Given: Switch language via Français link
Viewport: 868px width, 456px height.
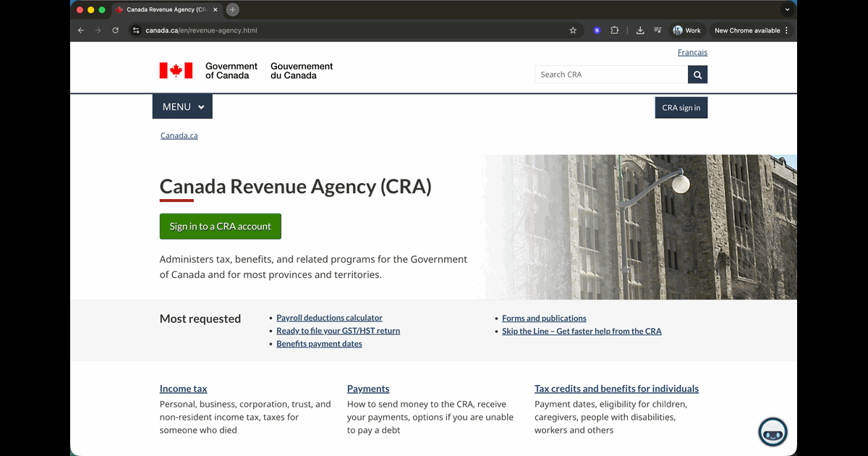Looking at the screenshot, I should [693, 52].
